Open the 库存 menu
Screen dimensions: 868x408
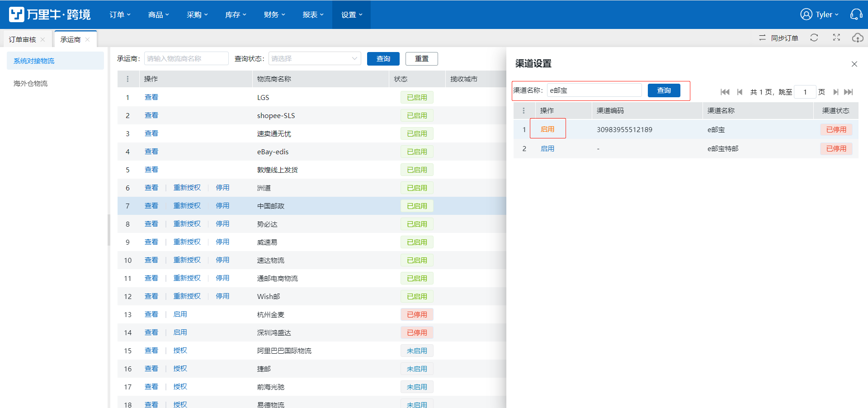pyautogui.click(x=236, y=15)
